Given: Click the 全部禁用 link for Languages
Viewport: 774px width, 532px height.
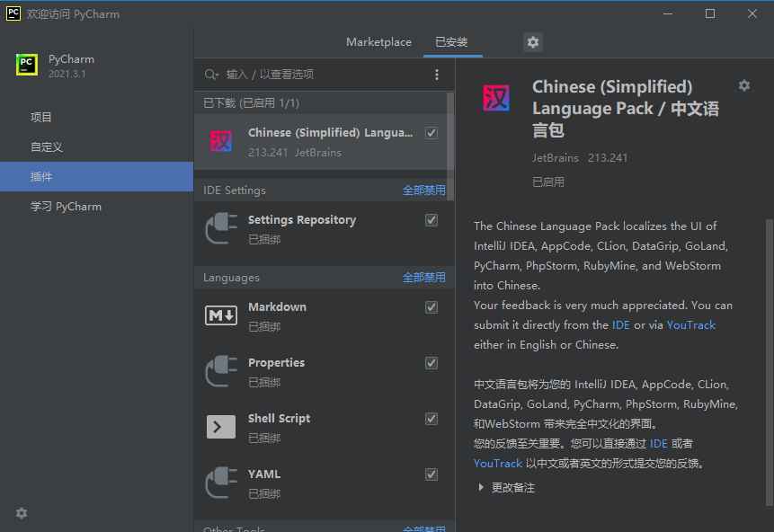Looking at the screenshot, I should tap(423, 277).
